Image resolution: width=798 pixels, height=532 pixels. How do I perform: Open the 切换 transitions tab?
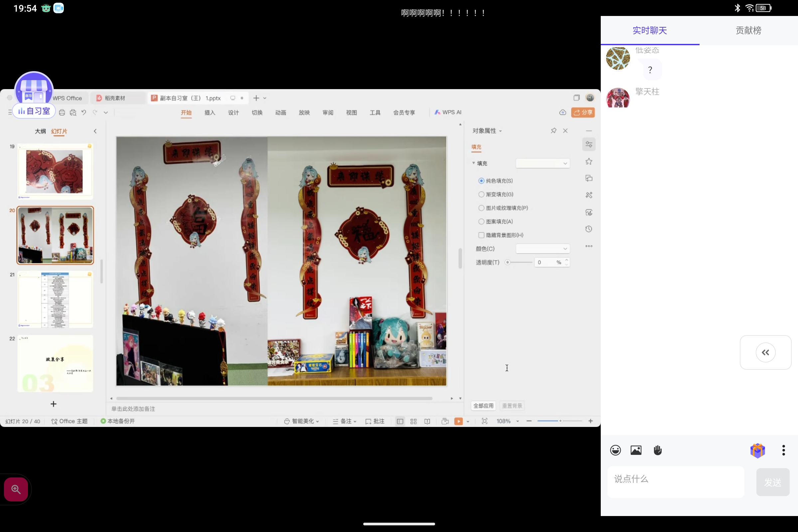[x=257, y=112]
